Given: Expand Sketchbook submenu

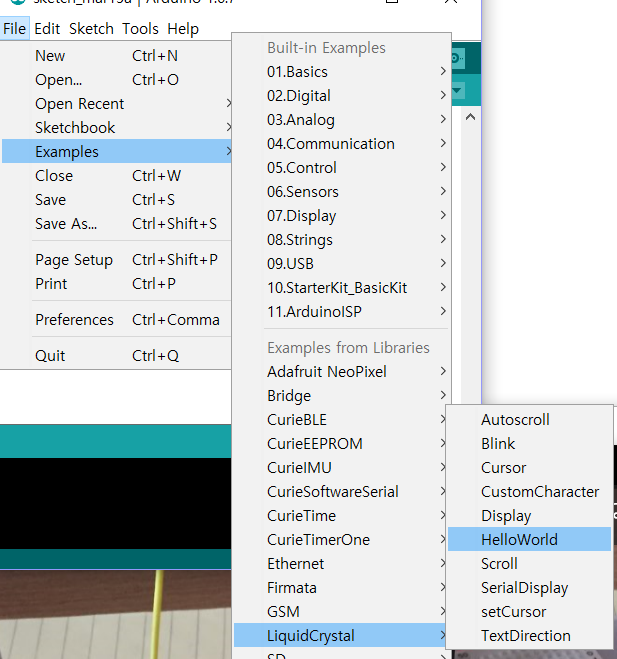Looking at the screenshot, I should point(116,127).
